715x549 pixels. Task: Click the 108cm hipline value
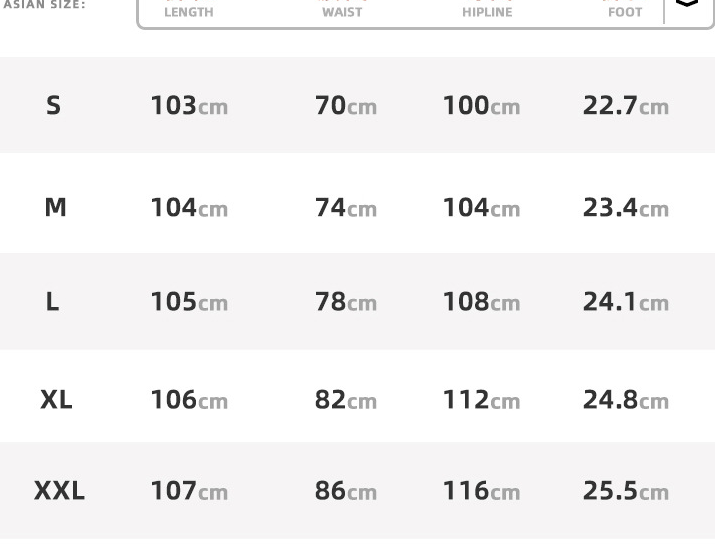pos(481,301)
